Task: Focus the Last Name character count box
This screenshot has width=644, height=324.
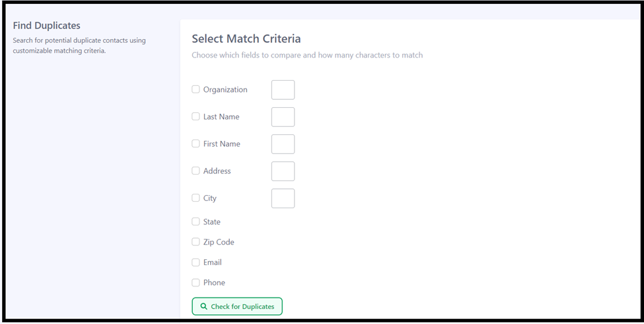Action: (283, 117)
